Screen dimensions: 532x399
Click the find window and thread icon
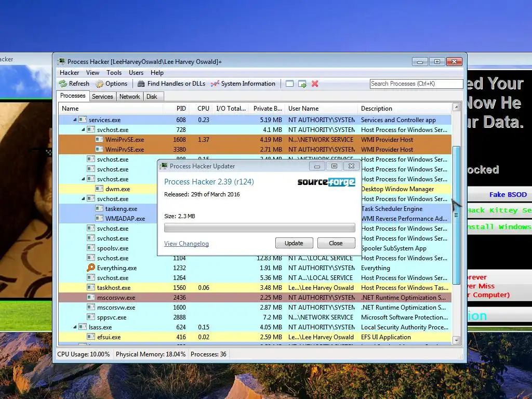coord(302,84)
